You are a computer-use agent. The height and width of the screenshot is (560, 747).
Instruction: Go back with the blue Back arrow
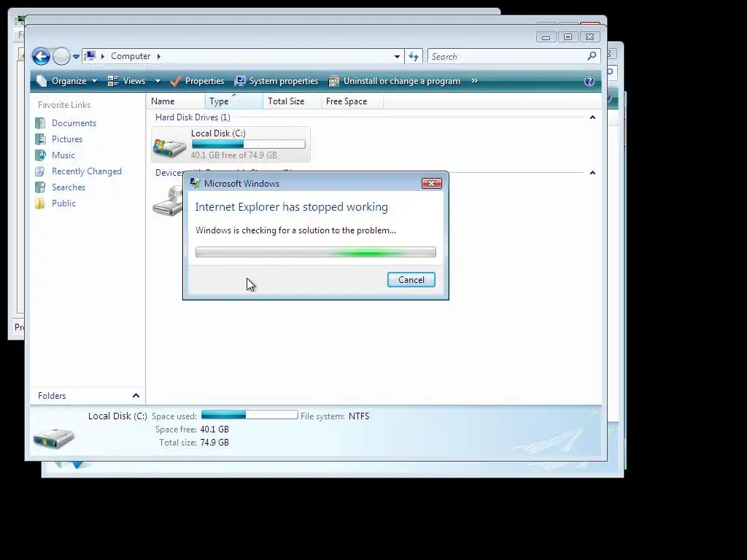[41, 56]
